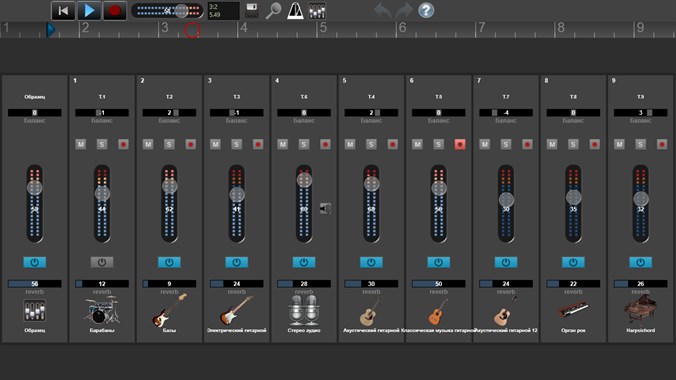
Task: Click the undo arrow icon
Action: tap(382, 10)
